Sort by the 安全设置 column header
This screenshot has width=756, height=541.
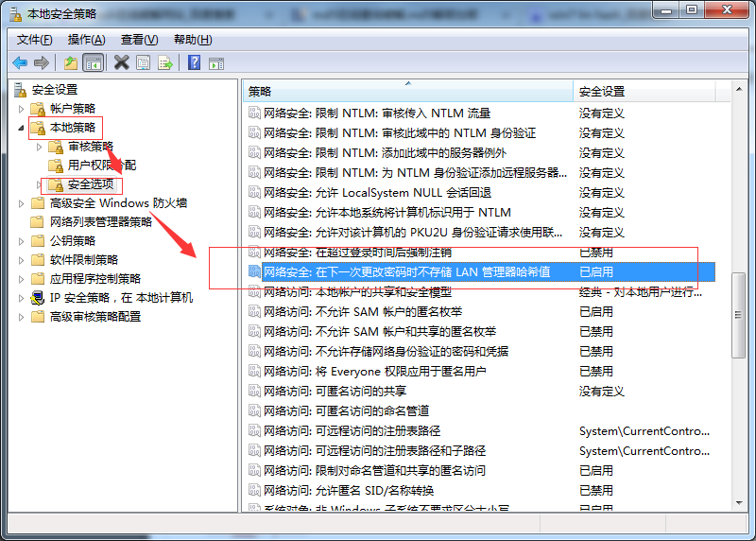click(x=644, y=91)
